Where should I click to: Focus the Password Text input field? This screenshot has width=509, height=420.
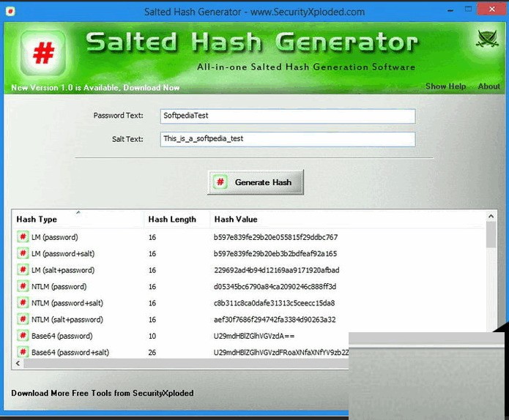[x=288, y=116]
